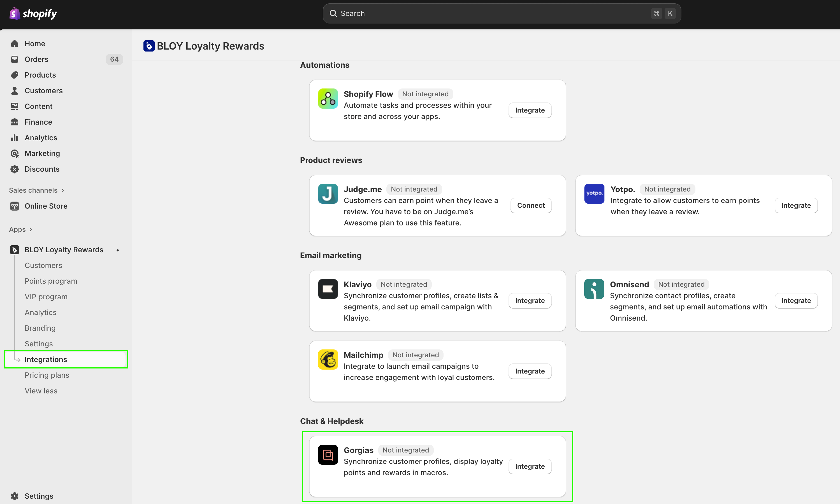Click the search magnifier icon

[333, 14]
